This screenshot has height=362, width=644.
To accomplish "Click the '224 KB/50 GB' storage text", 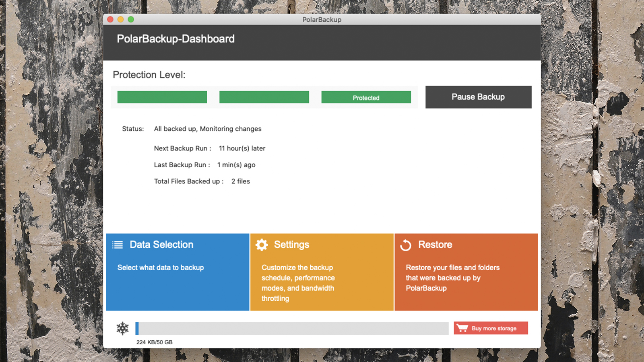I will pyautogui.click(x=155, y=342).
